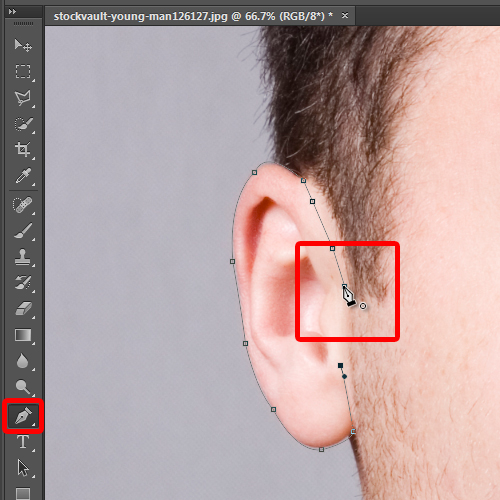Select the Clone Stamp tool

[23, 257]
